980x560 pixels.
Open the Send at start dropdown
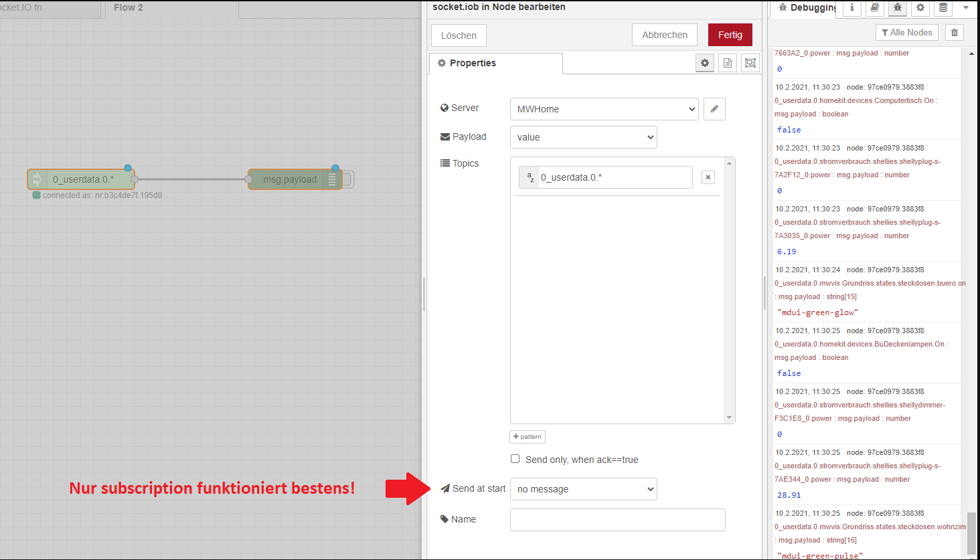click(x=584, y=489)
